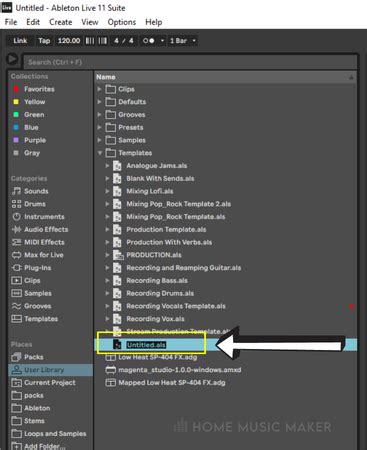The height and width of the screenshot is (450, 367).
Task: Select Mapped Low Heat SP-404 FX.adg
Action: tap(172, 383)
